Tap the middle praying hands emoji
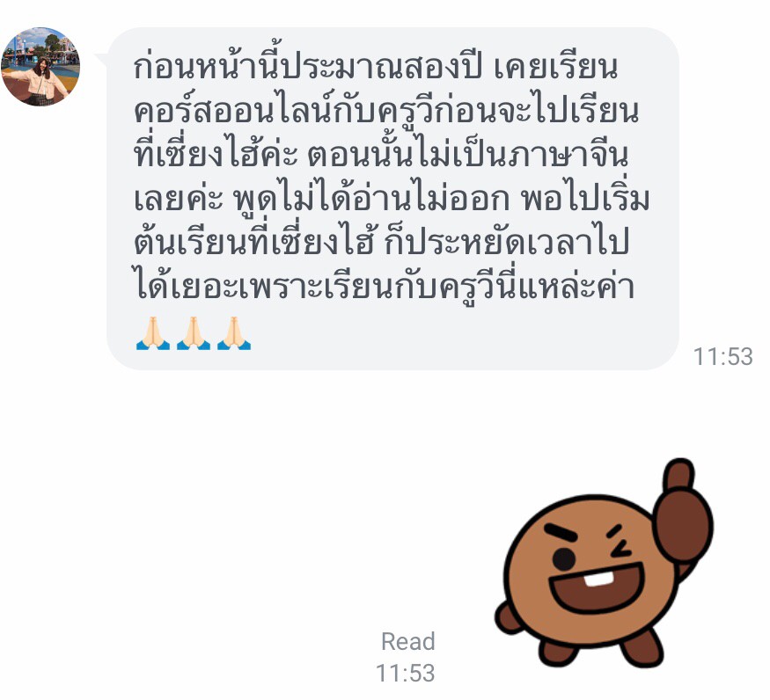Viewport: 770px width, 700px height. (x=194, y=333)
